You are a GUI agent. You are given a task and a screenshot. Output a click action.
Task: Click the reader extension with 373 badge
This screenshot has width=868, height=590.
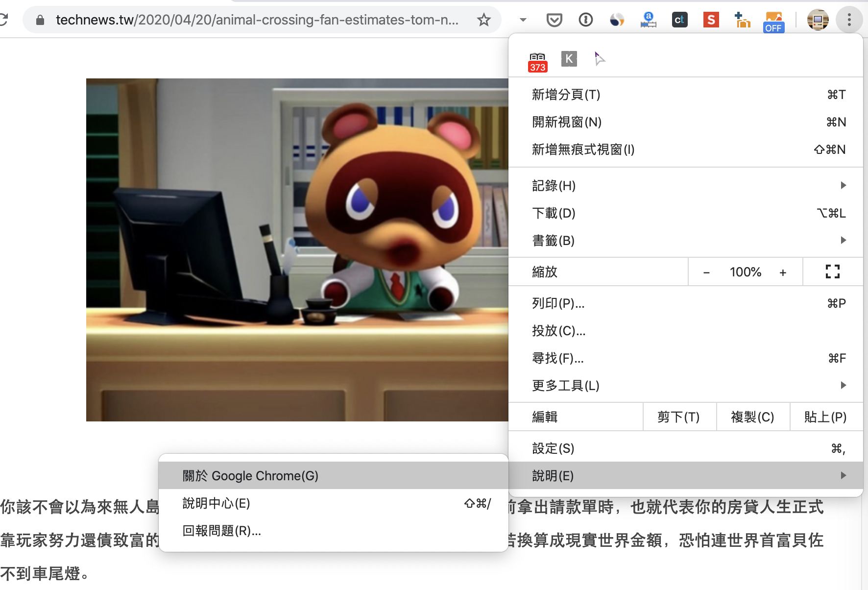click(x=537, y=62)
